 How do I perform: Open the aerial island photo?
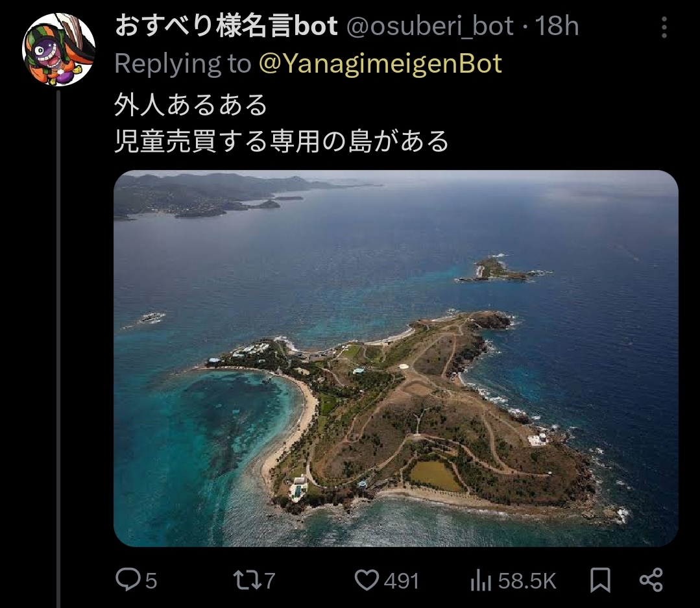point(396,358)
